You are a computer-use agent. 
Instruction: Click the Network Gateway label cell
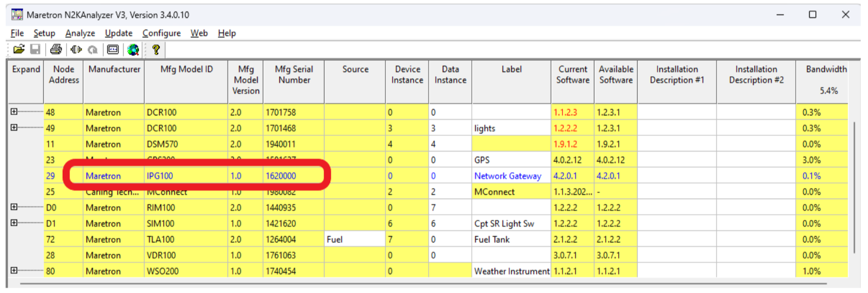tap(512, 176)
